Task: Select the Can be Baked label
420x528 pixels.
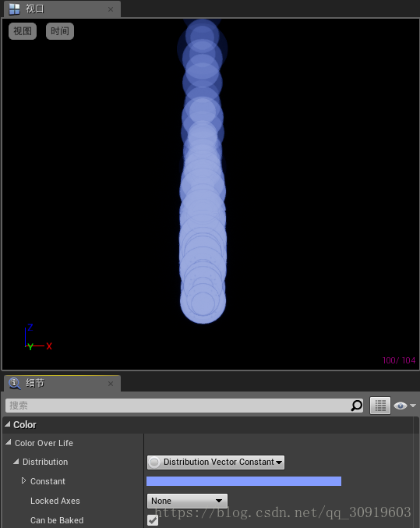Action: tap(57, 520)
